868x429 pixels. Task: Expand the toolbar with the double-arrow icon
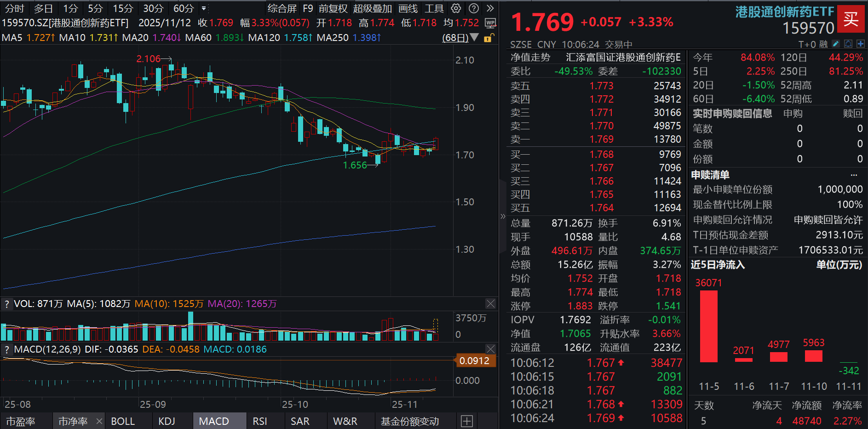(489, 8)
